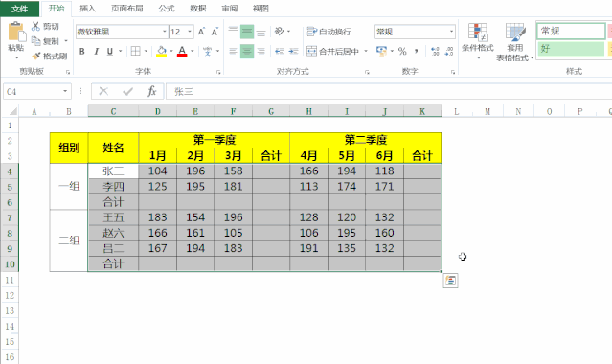Open the alignment group dialog launcher
This screenshot has height=364, width=612.
click(367, 72)
